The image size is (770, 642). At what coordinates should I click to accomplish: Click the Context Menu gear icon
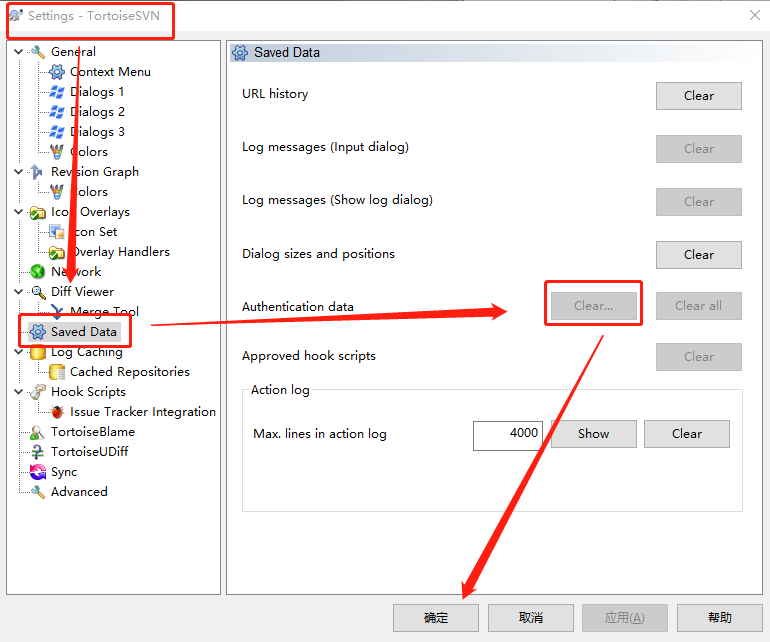57,72
